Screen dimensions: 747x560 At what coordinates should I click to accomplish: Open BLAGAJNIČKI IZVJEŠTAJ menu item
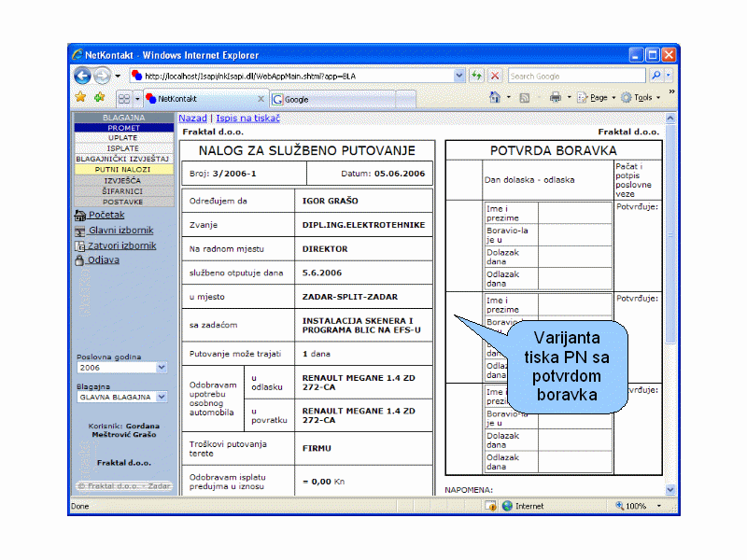tap(123, 159)
